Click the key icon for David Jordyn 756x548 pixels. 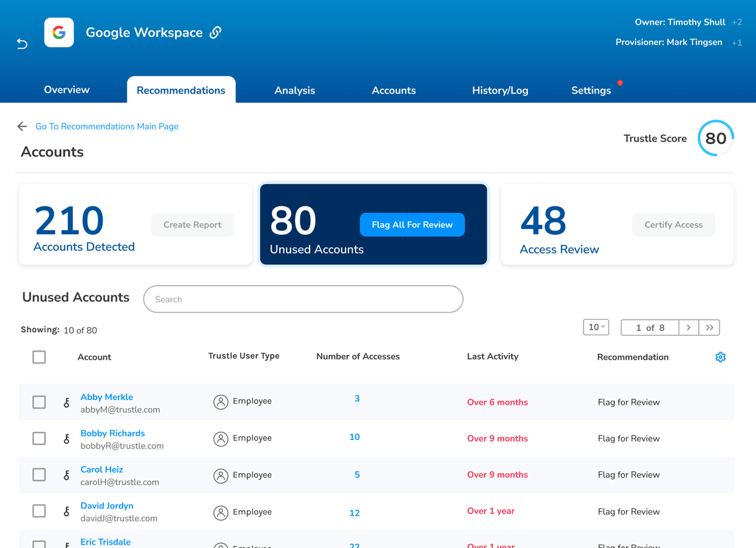(66, 512)
